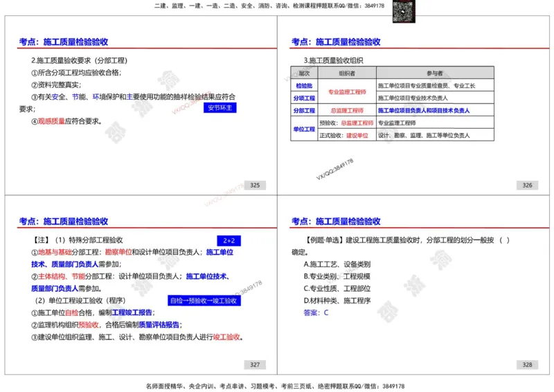Select option 'D.材料种类、施工程序'
The image size is (554, 392).
point(337,301)
